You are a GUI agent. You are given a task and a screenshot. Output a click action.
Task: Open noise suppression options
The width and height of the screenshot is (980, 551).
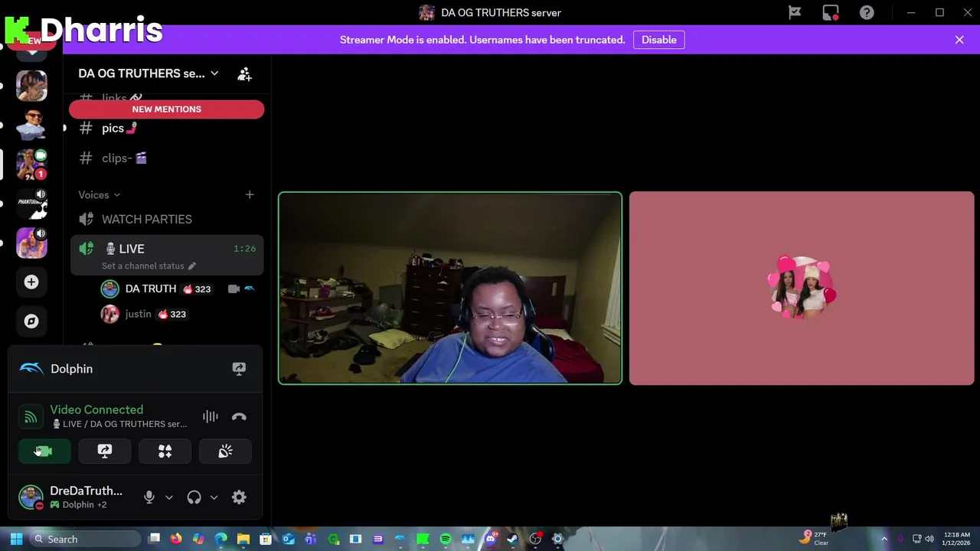click(210, 417)
